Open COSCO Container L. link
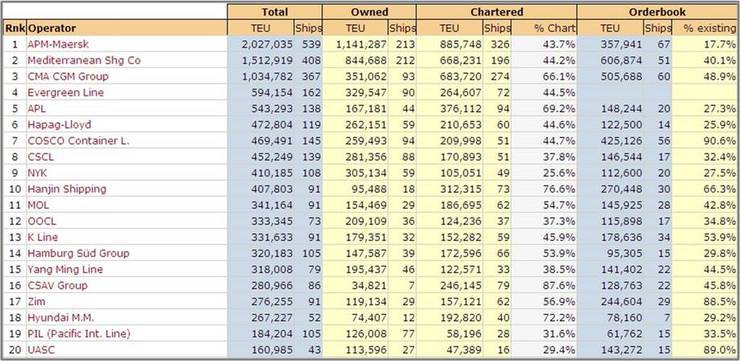740x361 pixels. [78, 141]
